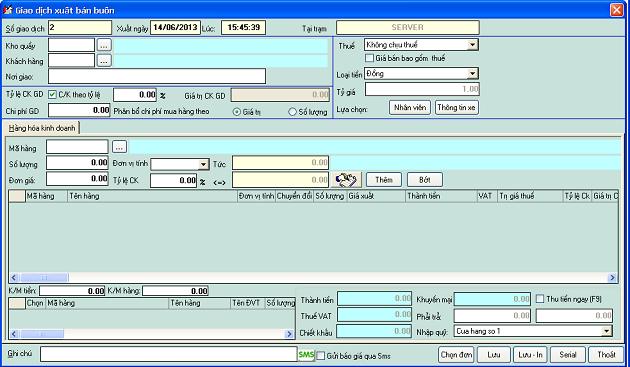
Task: Click the Tỷ lệ CK GD percent field
Action: pyautogui.click(x=135, y=95)
